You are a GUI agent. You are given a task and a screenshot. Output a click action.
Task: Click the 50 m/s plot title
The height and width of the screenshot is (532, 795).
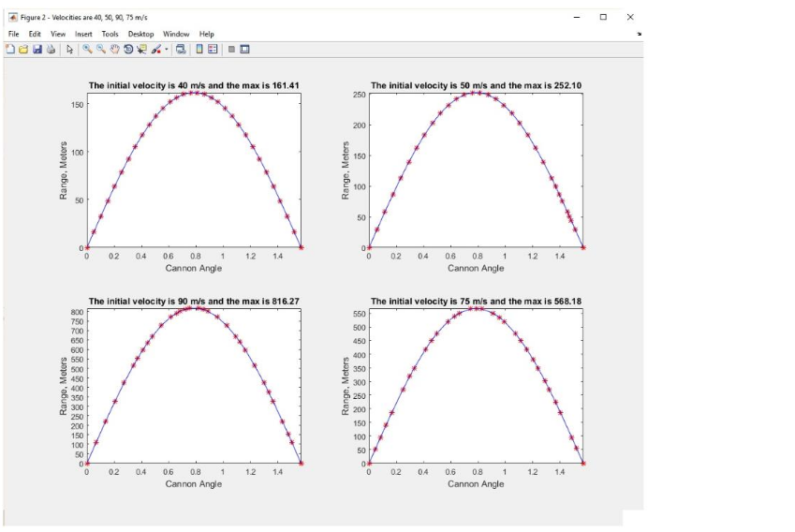[476, 85]
